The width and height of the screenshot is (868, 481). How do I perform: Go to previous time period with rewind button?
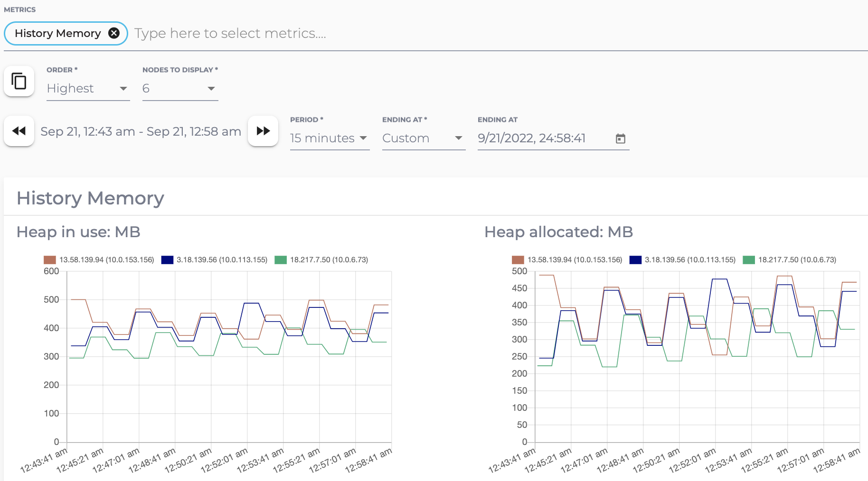(19, 131)
